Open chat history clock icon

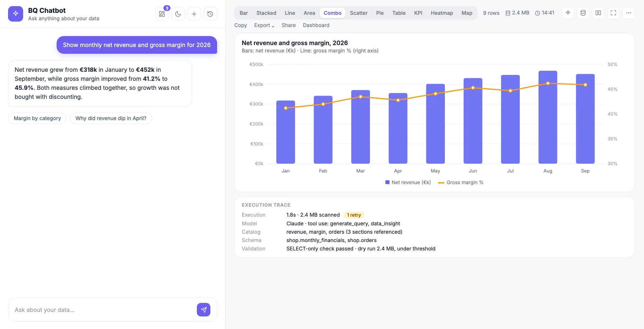(210, 14)
